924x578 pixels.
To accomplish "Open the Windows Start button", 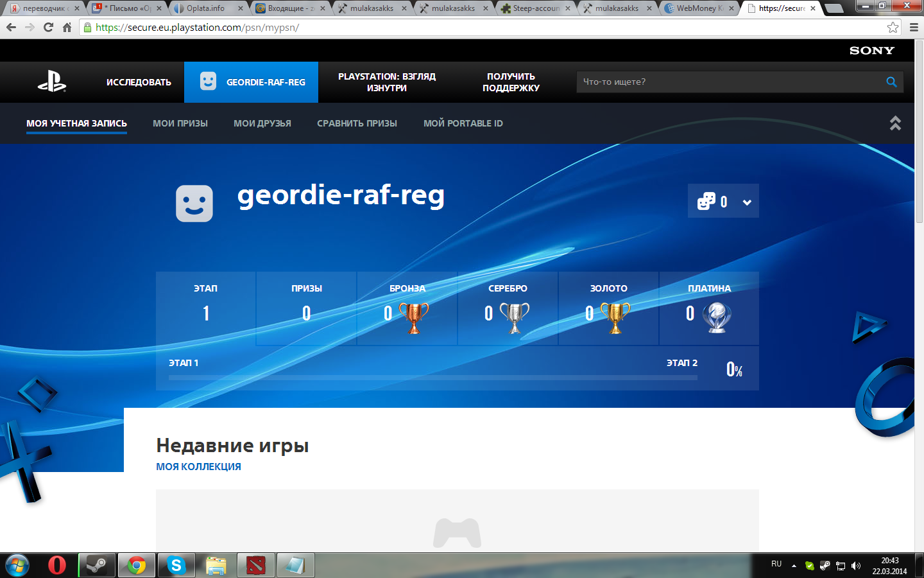I will pos(17,565).
